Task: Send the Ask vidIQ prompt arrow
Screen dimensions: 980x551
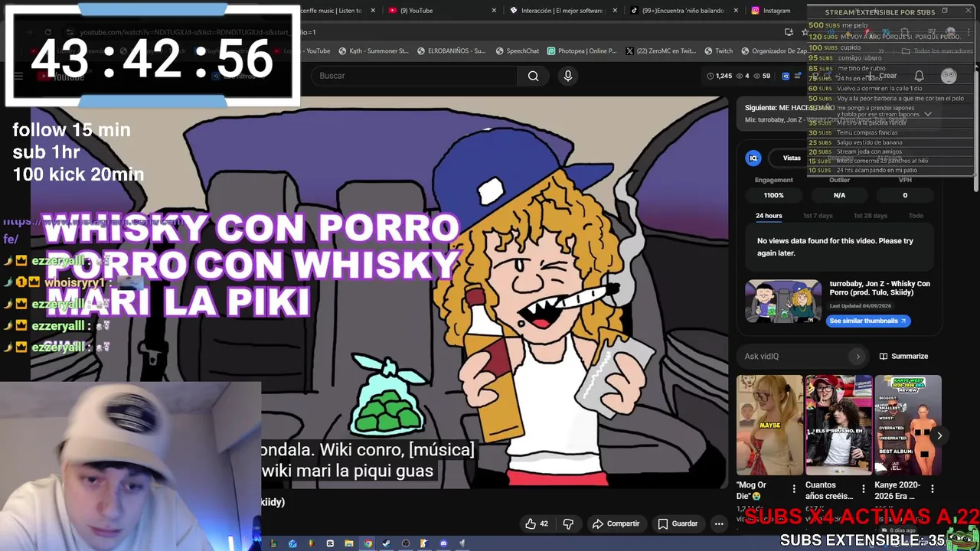Action: click(857, 356)
